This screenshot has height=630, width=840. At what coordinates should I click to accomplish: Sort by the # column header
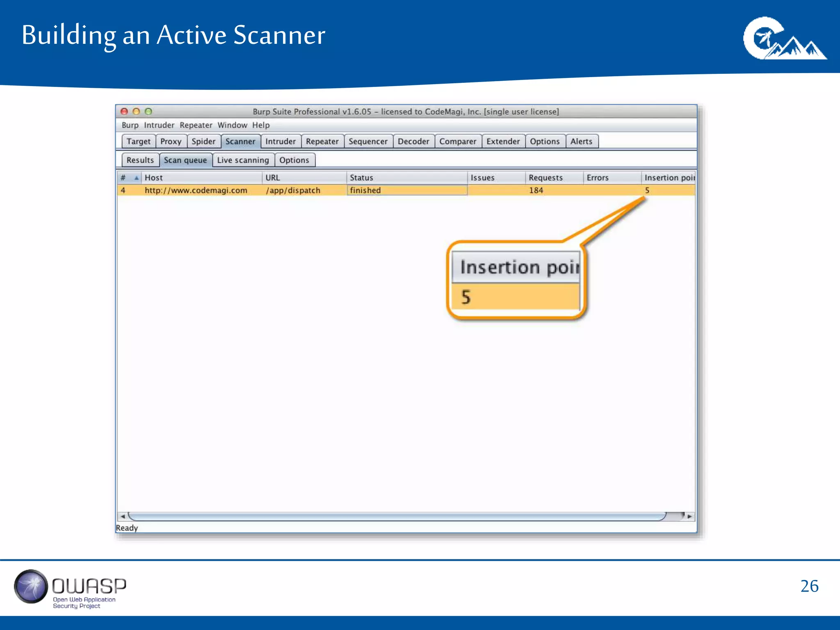129,178
